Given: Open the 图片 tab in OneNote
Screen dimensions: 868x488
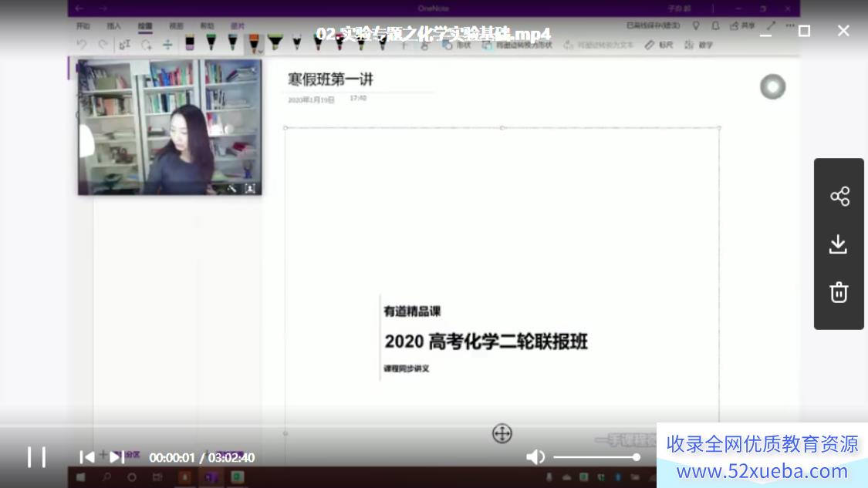Looking at the screenshot, I should (238, 26).
